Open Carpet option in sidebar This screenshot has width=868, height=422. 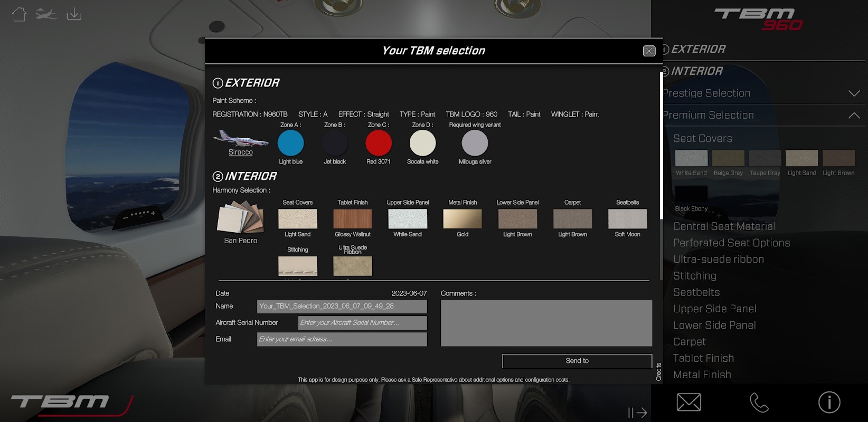[690, 342]
